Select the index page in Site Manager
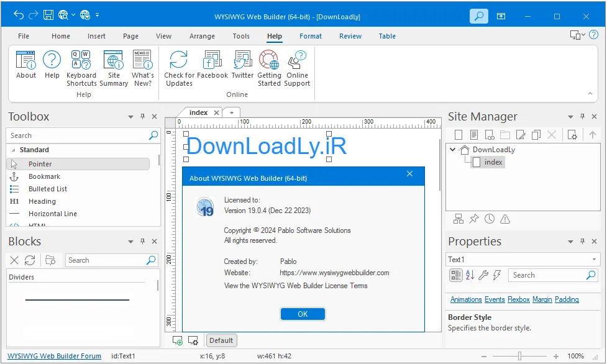This screenshot has width=607, height=364. coord(488,162)
